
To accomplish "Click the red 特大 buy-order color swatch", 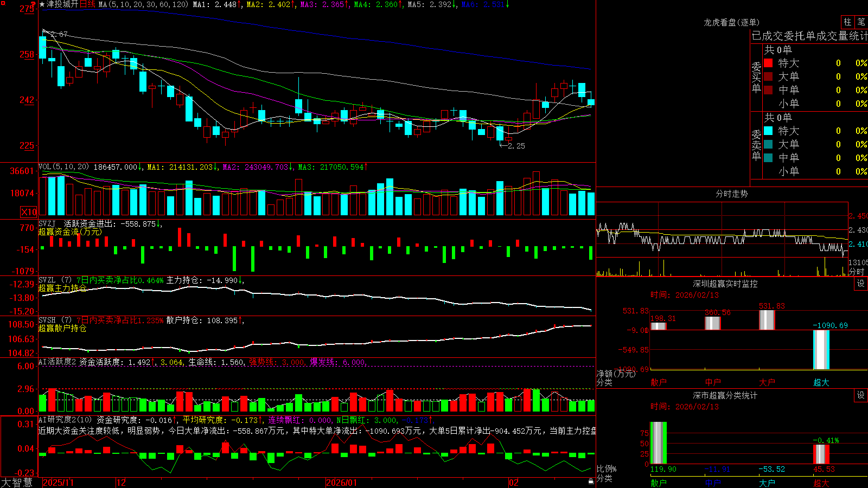I will click(768, 63).
